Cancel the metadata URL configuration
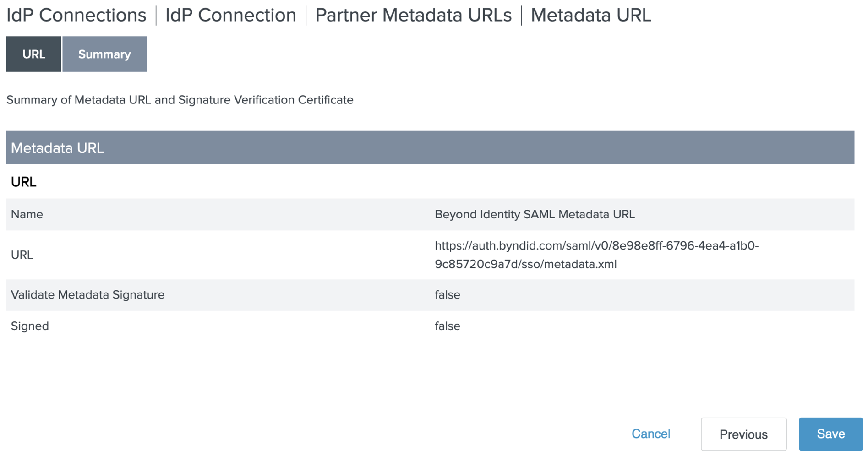This screenshot has width=868, height=456. 650,434
